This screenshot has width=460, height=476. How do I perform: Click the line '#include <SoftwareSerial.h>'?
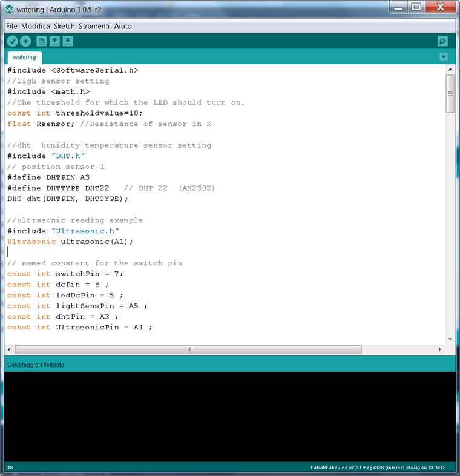point(73,70)
